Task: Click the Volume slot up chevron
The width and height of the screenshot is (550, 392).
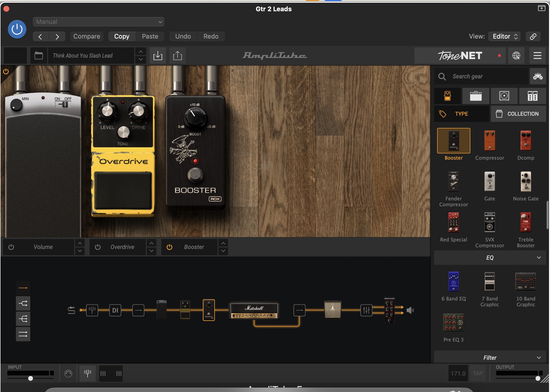Action: tap(80, 243)
